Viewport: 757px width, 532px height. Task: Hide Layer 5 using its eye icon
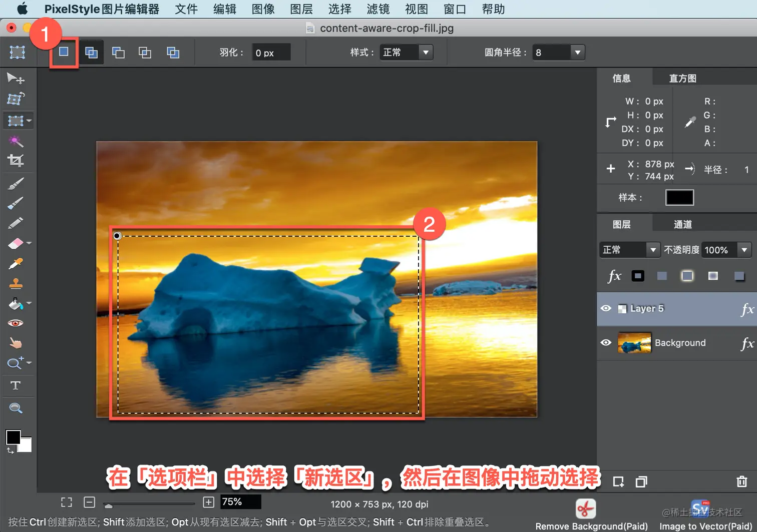(x=606, y=308)
